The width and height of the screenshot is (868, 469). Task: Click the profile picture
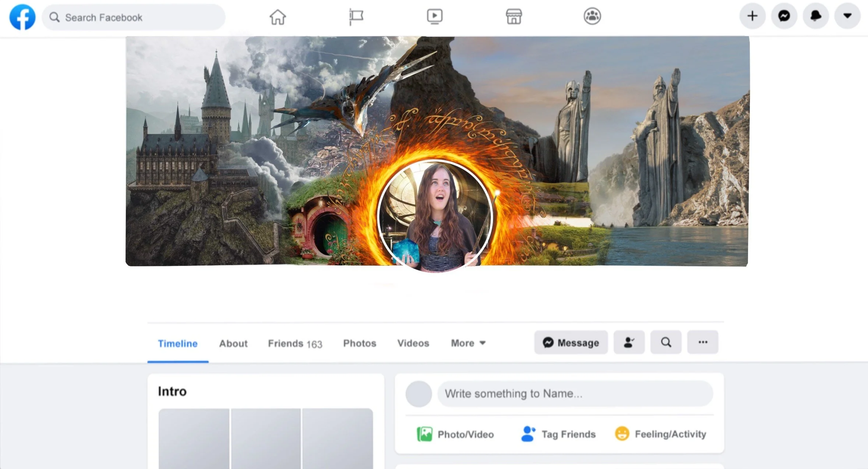click(x=435, y=216)
